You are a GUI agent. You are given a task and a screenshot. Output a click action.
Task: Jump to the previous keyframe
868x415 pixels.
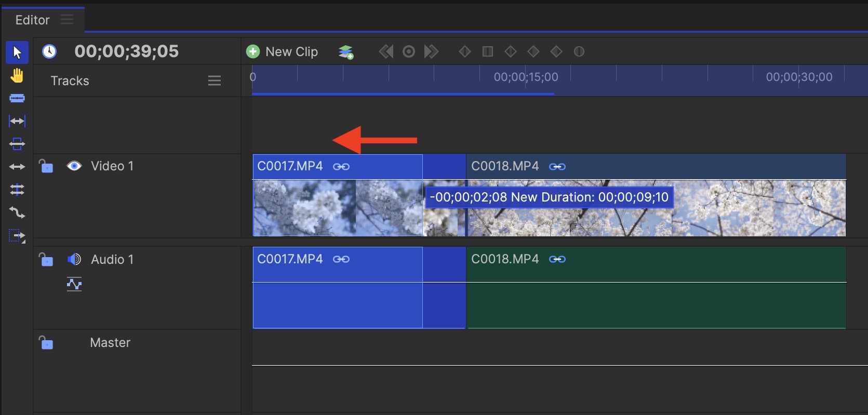(386, 51)
